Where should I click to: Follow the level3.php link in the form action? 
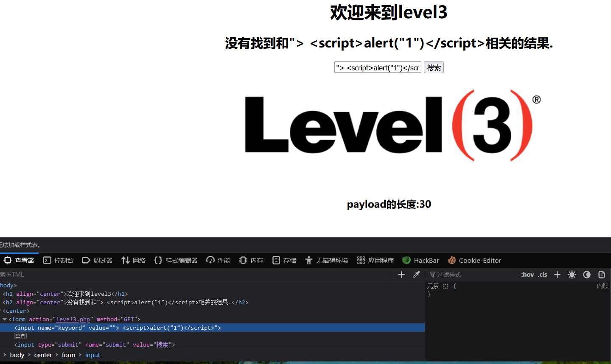[x=73, y=320]
